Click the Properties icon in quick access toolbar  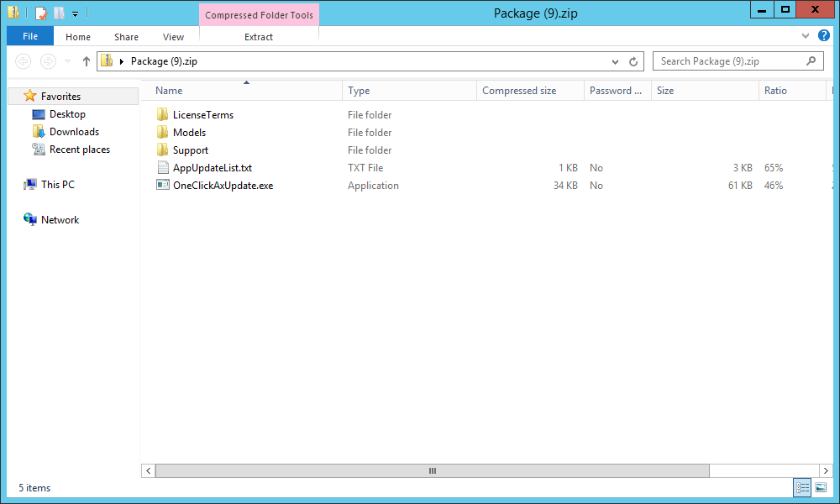pos(40,13)
